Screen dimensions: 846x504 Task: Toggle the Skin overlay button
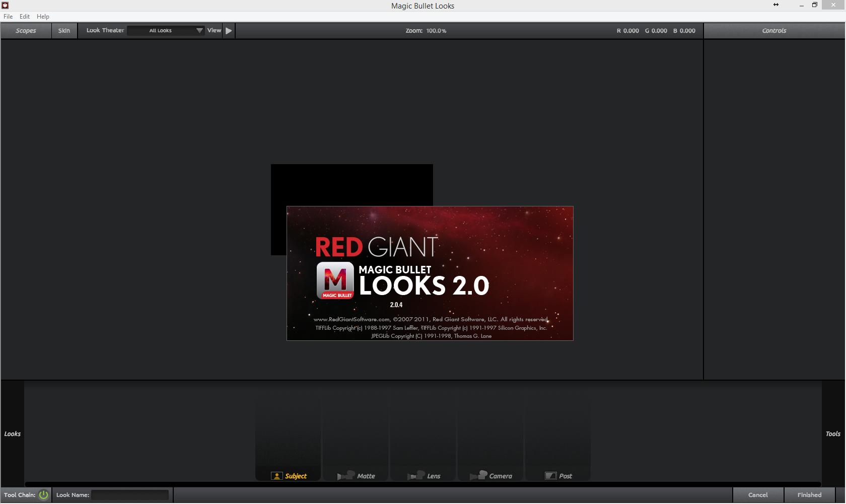[64, 31]
